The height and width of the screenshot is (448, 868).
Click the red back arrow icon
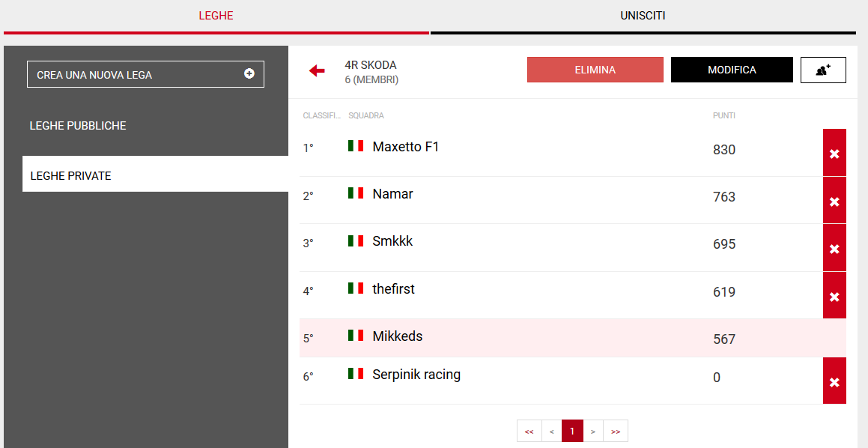pyautogui.click(x=317, y=70)
